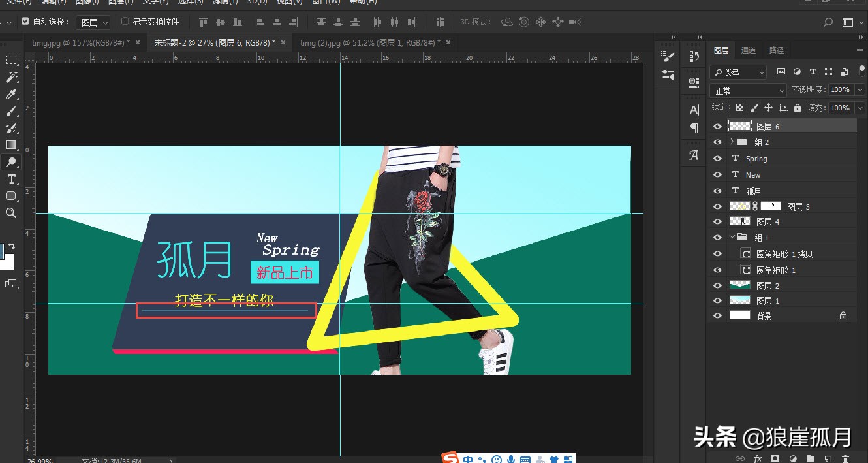
Task: Open the blend mode dropdown showing 正常
Action: point(747,89)
